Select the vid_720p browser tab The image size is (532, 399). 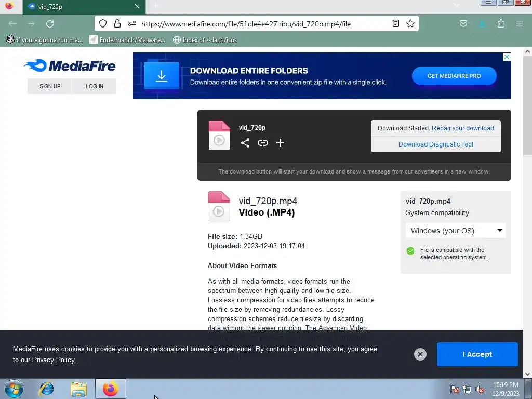(84, 7)
